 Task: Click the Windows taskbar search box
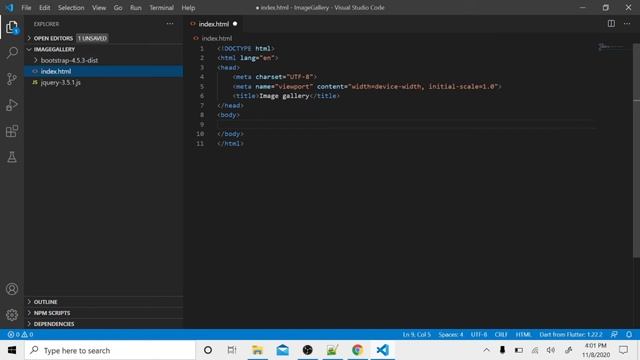click(x=110, y=350)
